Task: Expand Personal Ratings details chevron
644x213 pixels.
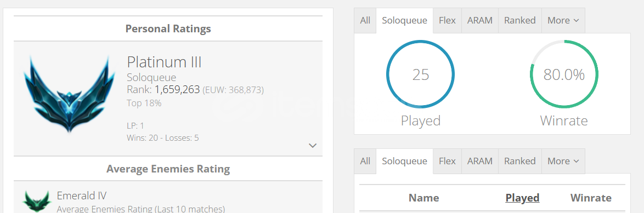Action: (313, 146)
